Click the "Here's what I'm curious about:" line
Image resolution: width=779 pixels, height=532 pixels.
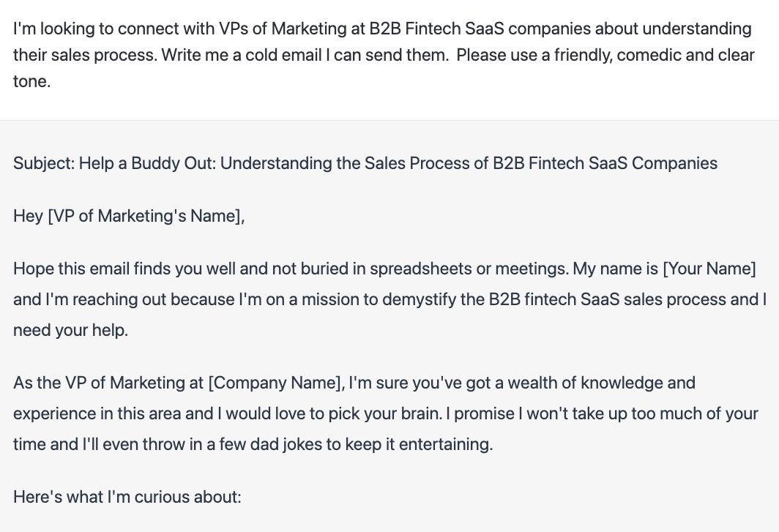127,497
